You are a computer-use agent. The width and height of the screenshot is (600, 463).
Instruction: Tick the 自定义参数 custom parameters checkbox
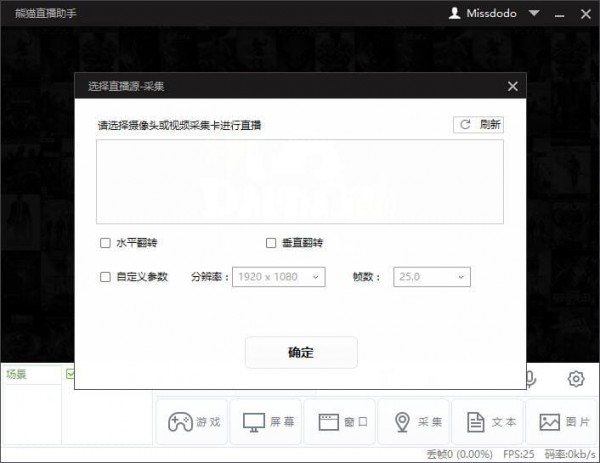point(105,277)
